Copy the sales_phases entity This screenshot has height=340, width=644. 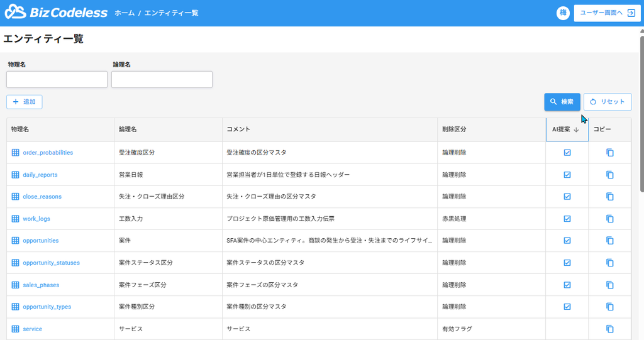pos(610,285)
